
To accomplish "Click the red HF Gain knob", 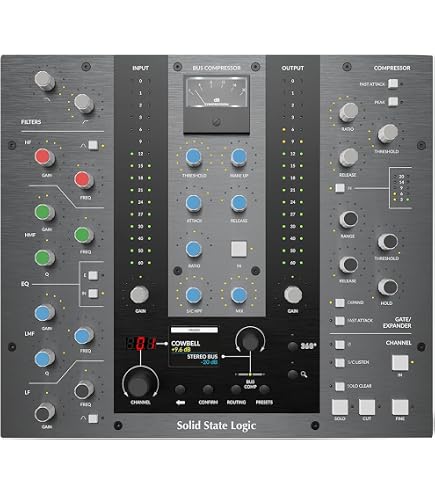I will coord(45,157).
